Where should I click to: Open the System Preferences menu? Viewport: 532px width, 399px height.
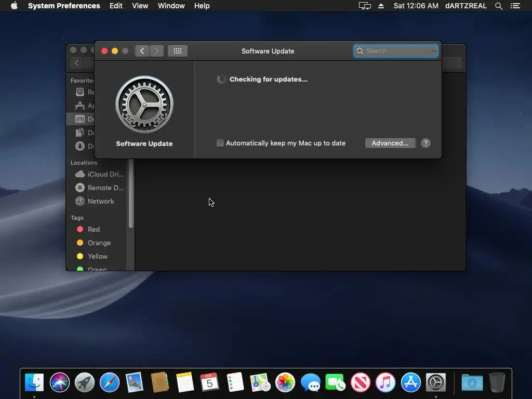tap(64, 6)
